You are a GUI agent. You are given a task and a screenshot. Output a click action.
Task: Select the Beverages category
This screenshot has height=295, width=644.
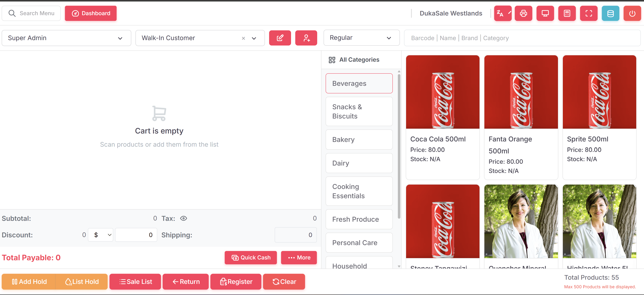coord(359,83)
